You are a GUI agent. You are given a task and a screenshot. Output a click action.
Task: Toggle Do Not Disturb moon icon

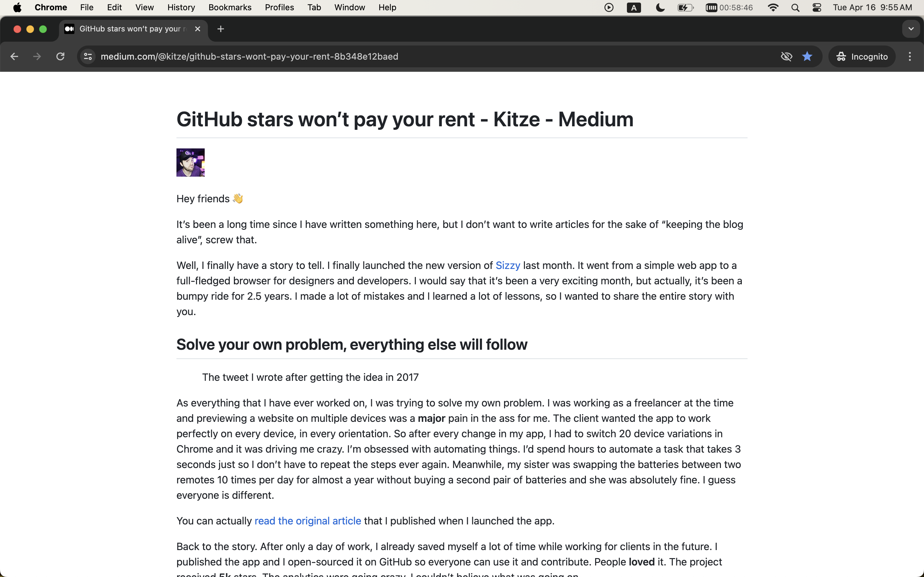tap(660, 8)
